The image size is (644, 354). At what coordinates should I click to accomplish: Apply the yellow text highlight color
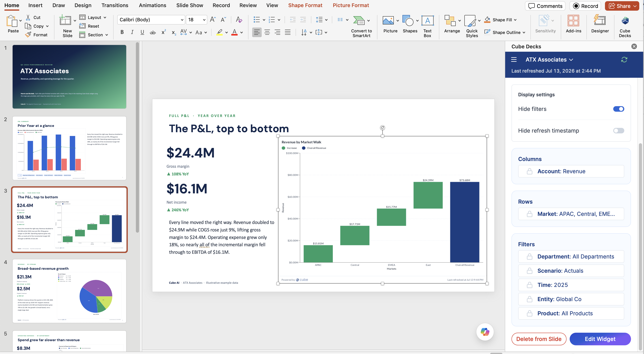[x=219, y=32]
